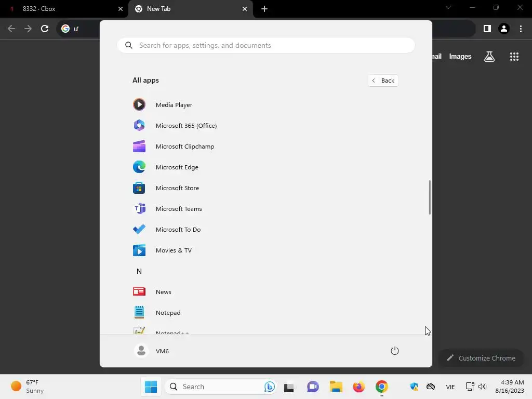Open Task View on taskbar

pos(289,387)
